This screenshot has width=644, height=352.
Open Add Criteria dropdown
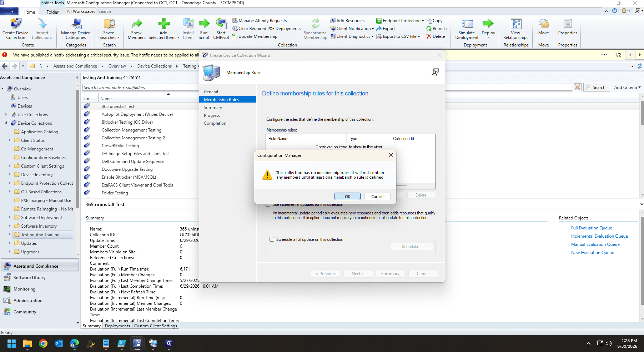627,88
